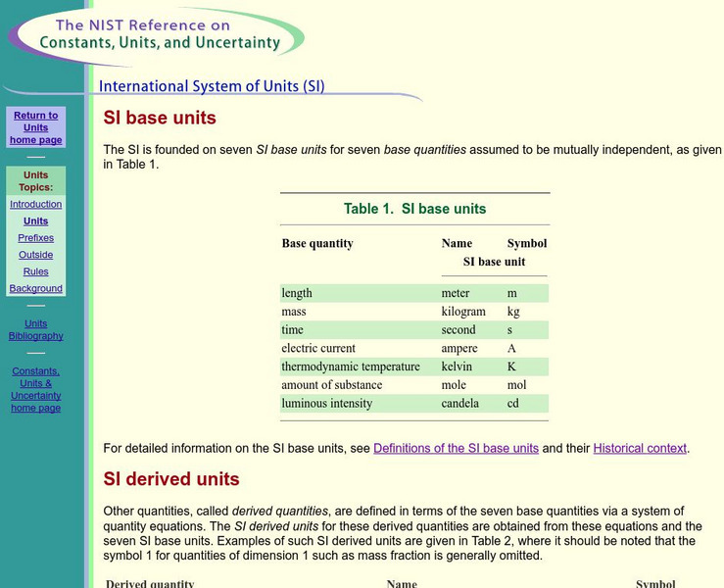The image size is (724, 588).
Task: Click the SI base units heading
Action: [x=160, y=118]
